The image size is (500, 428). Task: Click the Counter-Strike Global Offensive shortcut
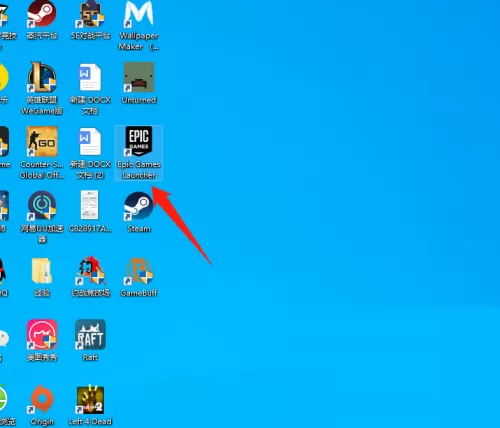(x=42, y=141)
